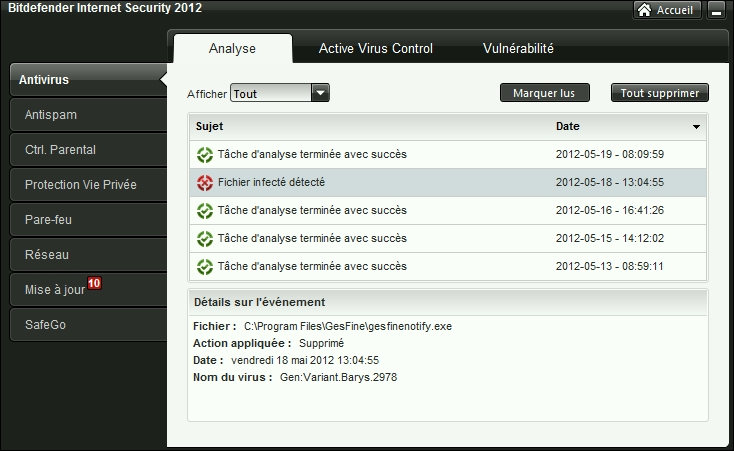Sort events using Date column arrow
The width and height of the screenshot is (734, 451).
pos(696,127)
